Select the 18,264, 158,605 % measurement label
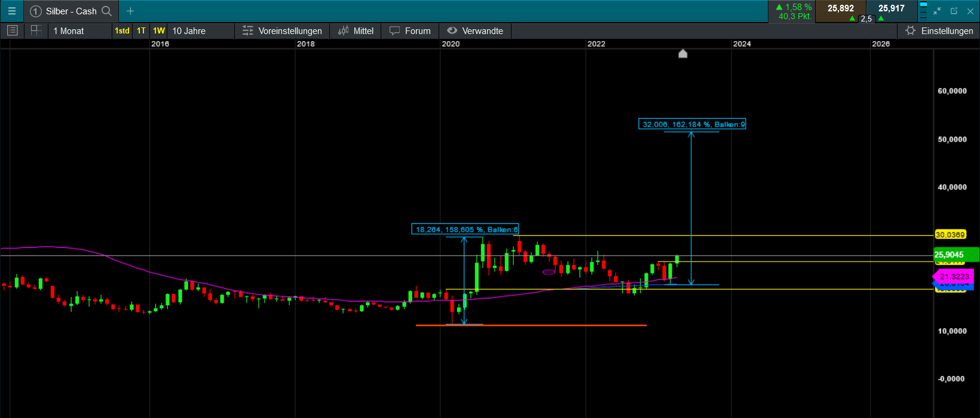Image resolution: width=980 pixels, height=418 pixels. [465, 229]
